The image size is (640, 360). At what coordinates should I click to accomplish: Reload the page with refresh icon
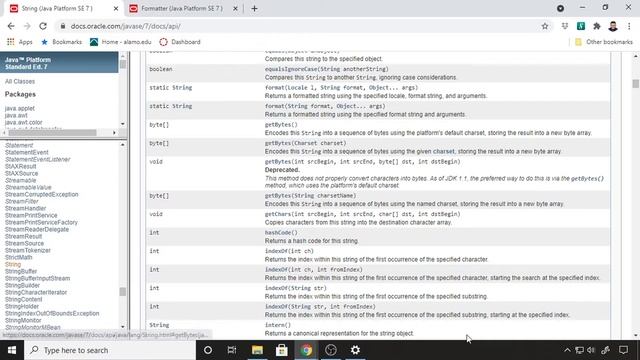click(x=43, y=26)
